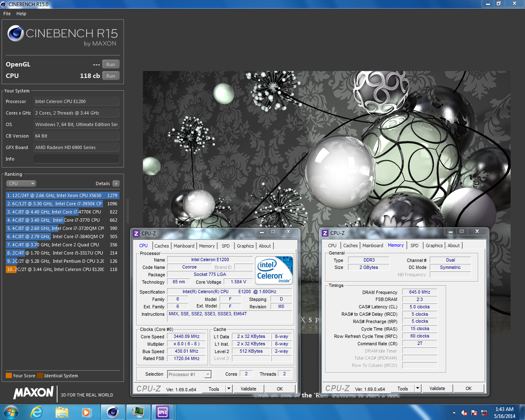Screen dimensions: 525x420
Task: Select ranking entry Intel Core i7-4770K
Action: tap(62, 212)
